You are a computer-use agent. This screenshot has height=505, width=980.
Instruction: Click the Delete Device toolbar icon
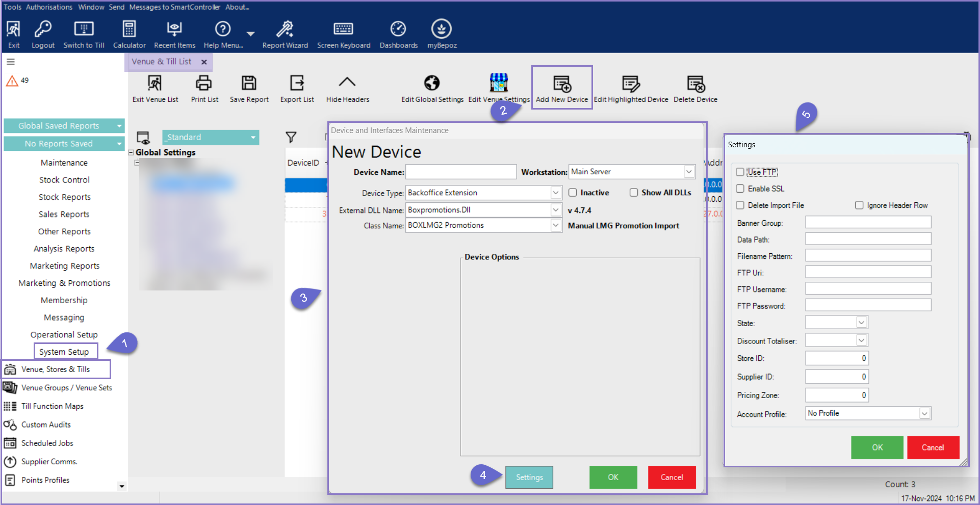(695, 84)
